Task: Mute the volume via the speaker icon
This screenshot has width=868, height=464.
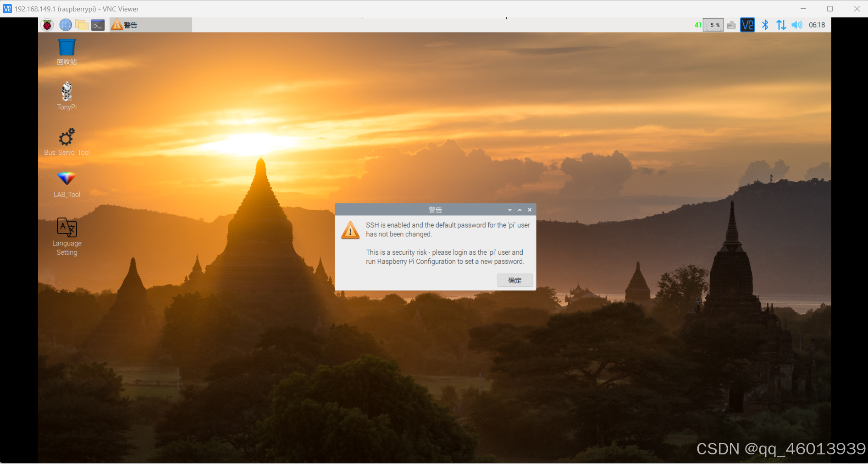Action: tap(796, 25)
